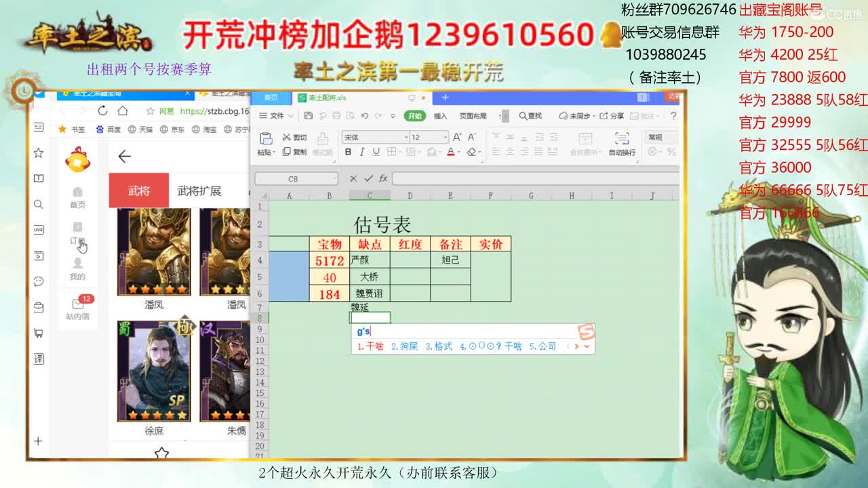868x488 pixels.
Task: Pick IME candidate 2.狗屎
Action: (405, 346)
